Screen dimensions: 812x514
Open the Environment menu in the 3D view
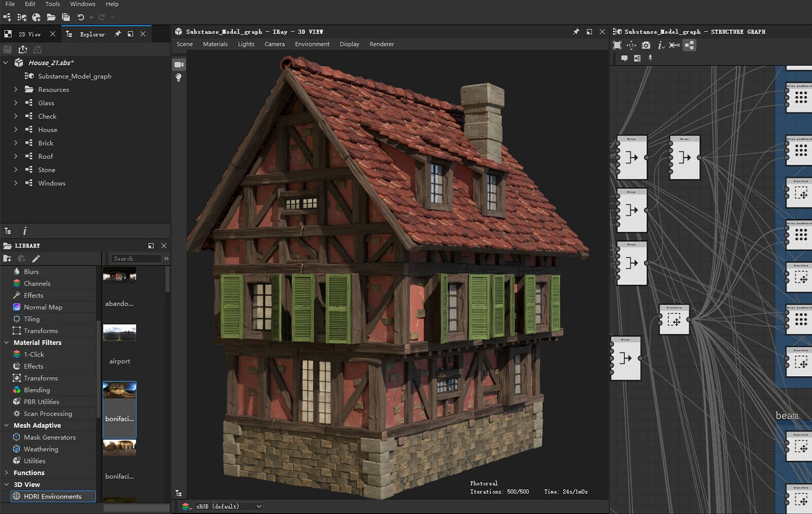click(x=312, y=44)
